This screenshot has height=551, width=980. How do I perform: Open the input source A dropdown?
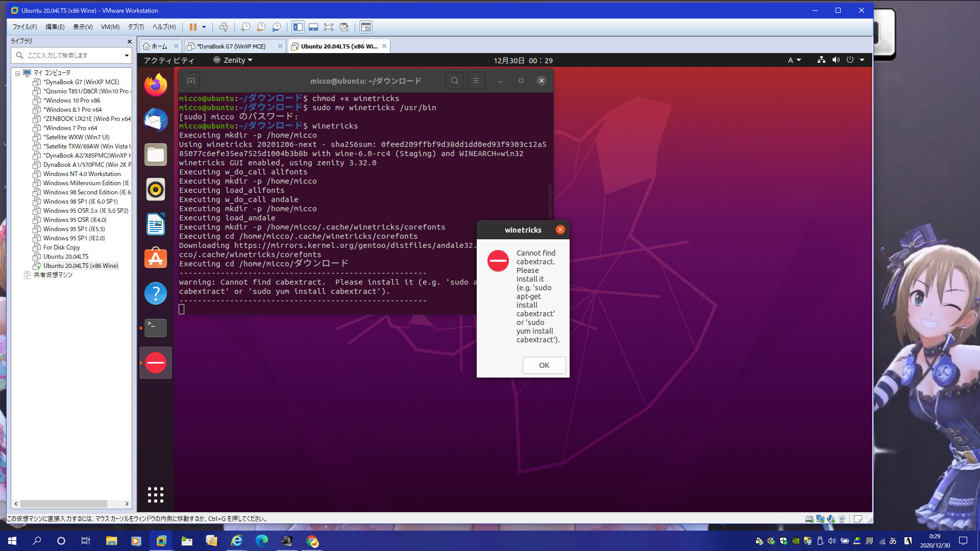(794, 60)
